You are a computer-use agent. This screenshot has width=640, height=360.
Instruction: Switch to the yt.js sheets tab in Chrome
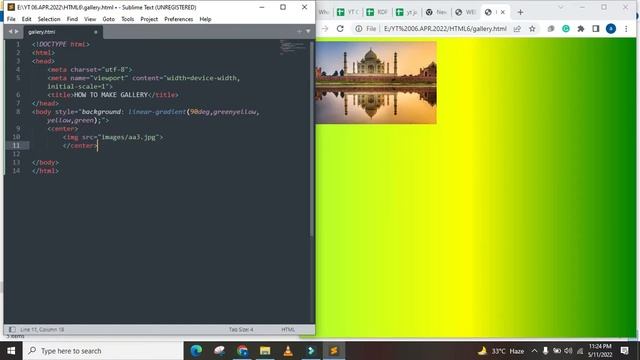click(x=407, y=12)
